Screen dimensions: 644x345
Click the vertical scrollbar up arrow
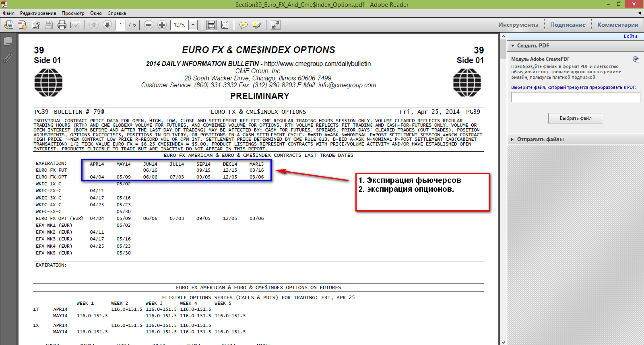503,36
